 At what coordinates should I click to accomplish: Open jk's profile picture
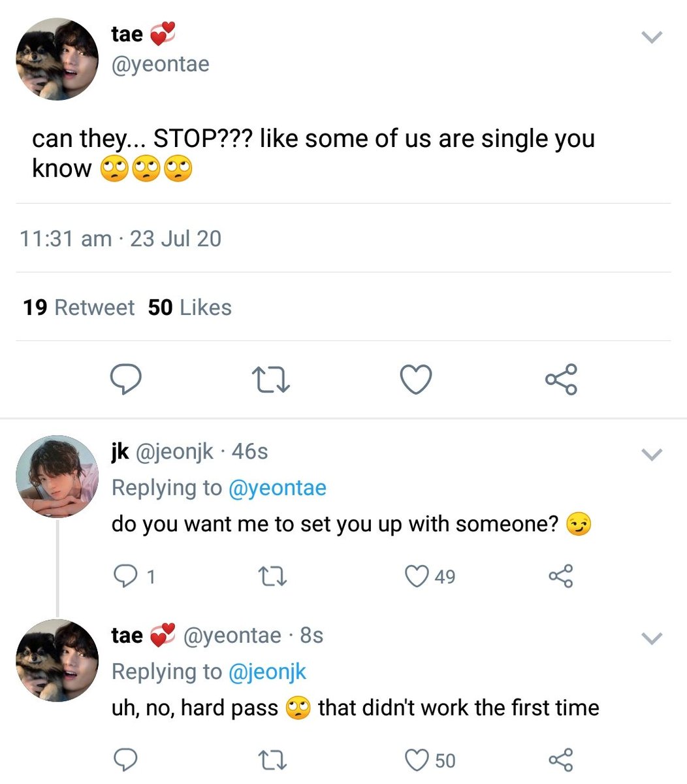[x=57, y=476]
